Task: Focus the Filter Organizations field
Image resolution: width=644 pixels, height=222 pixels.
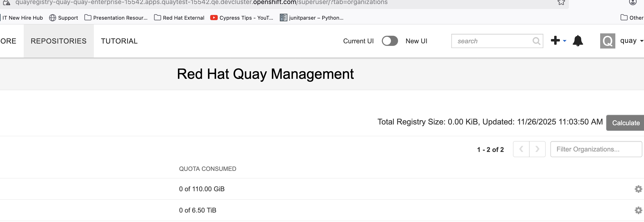Action: pyautogui.click(x=596, y=149)
